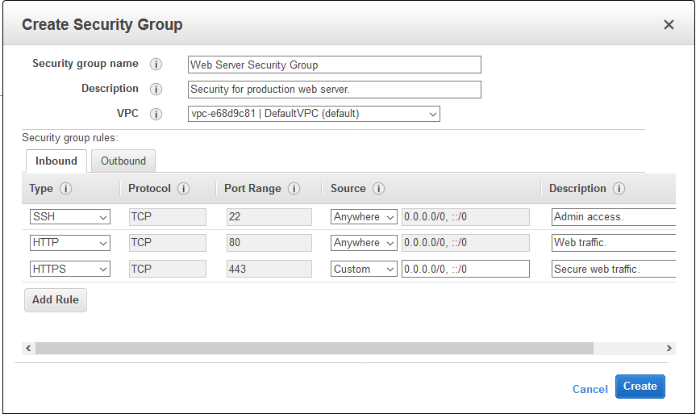Click the port range field showing 443
The width and height of the screenshot is (696, 414).
[269, 269]
